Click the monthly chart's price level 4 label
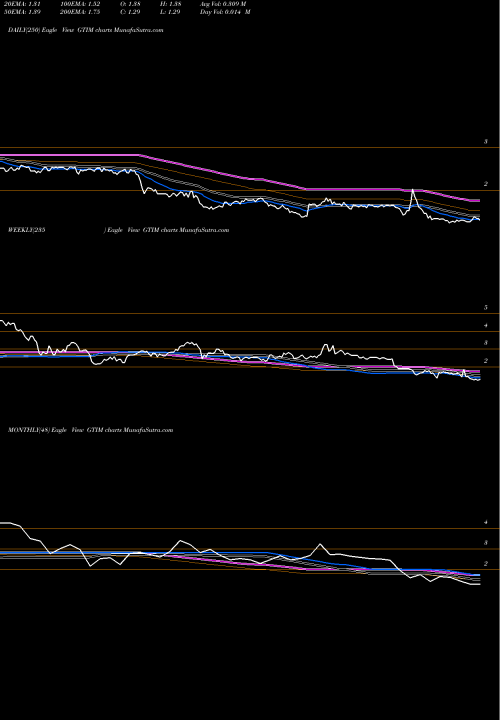 click(486, 523)
